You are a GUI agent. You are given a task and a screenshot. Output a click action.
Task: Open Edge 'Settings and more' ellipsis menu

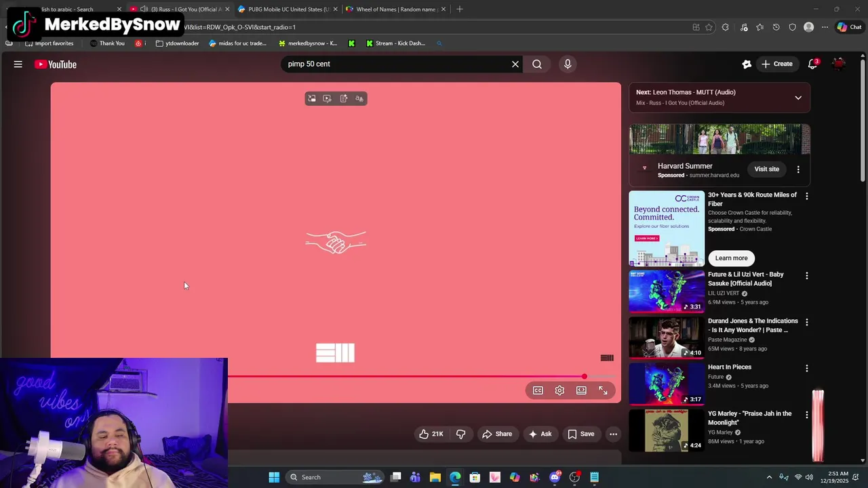tap(825, 27)
